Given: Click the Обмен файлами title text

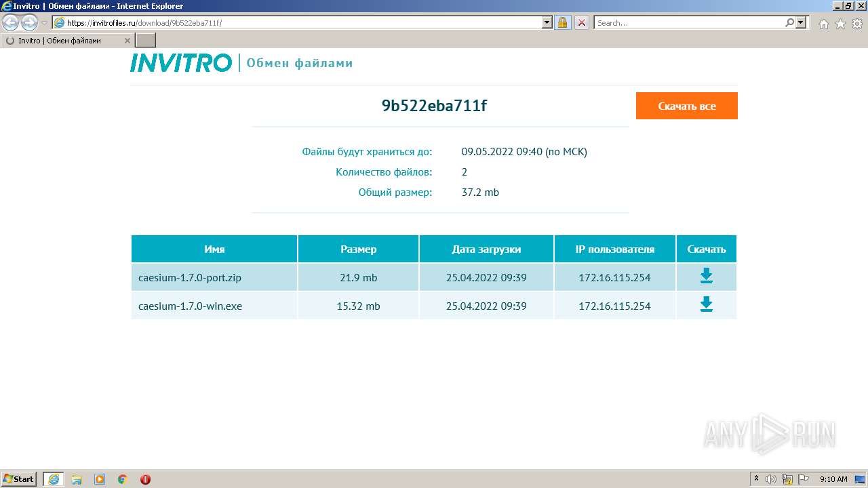Looking at the screenshot, I should click(300, 63).
